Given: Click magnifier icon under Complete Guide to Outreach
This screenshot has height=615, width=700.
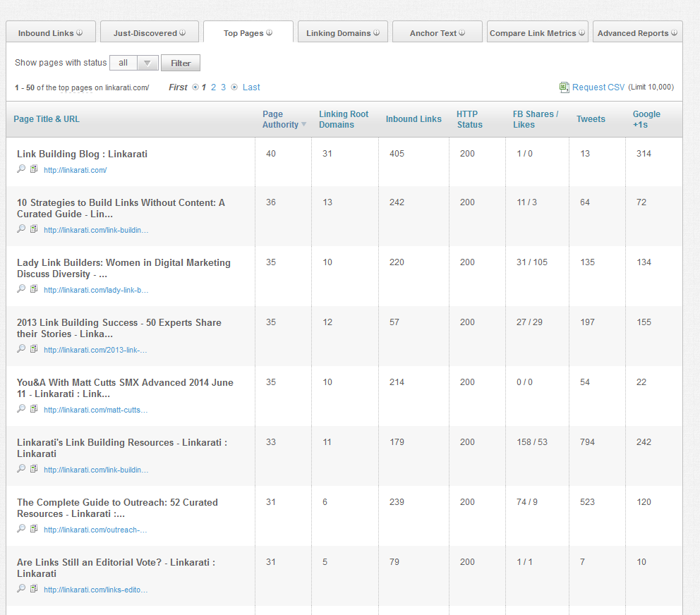Looking at the screenshot, I should point(21,529).
